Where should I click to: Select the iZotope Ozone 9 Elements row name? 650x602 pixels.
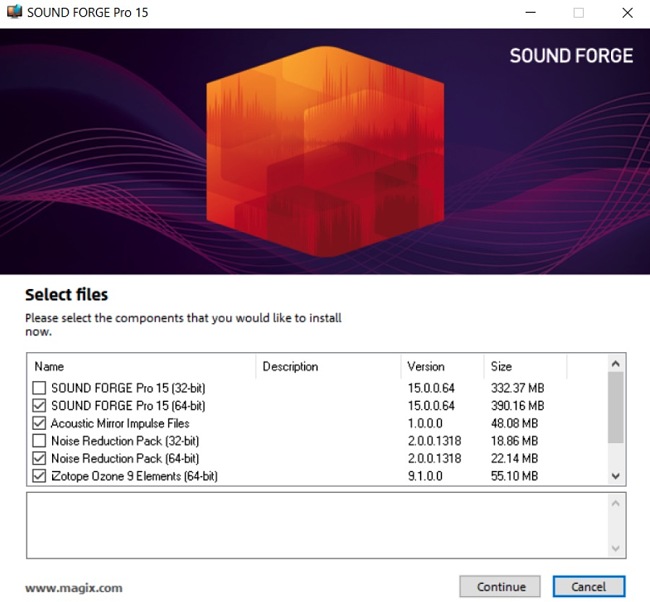coord(134,476)
